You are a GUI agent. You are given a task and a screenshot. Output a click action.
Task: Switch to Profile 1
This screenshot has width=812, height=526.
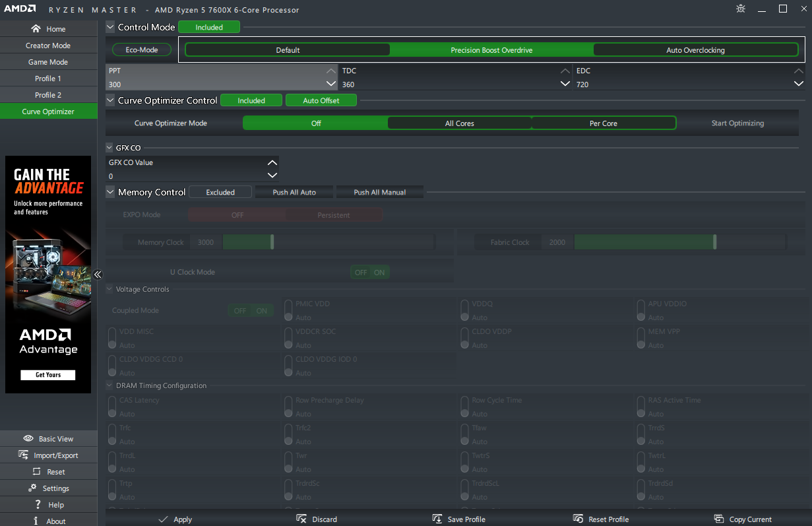click(x=48, y=79)
